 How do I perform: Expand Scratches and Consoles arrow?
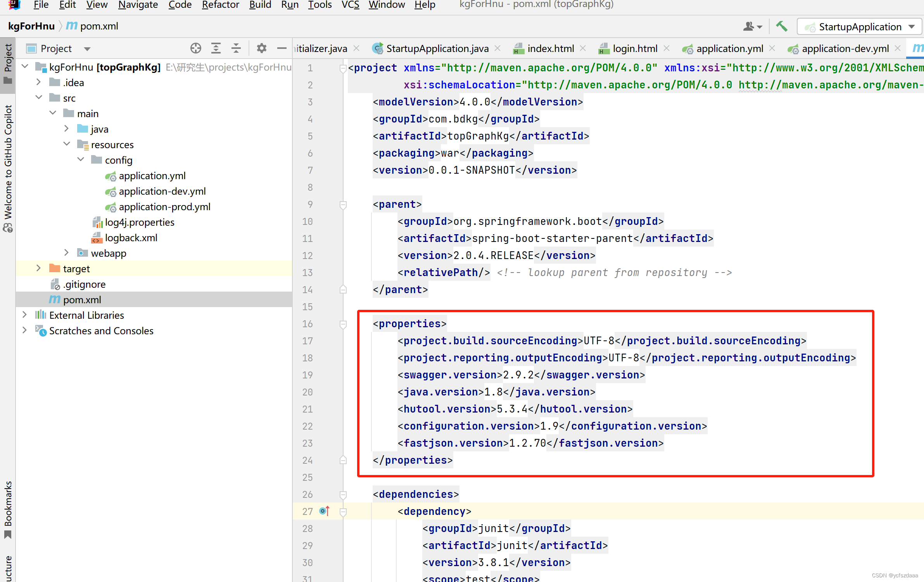[24, 330]
